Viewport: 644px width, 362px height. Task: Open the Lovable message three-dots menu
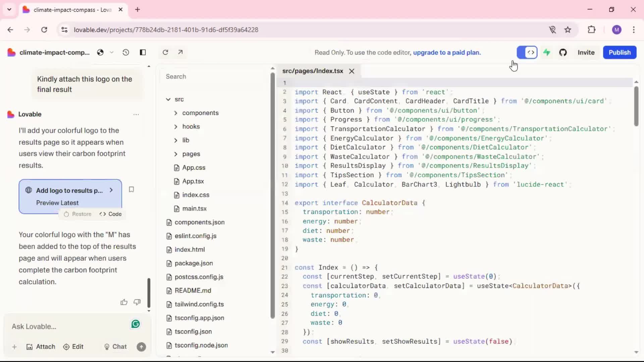pos(136,114)
